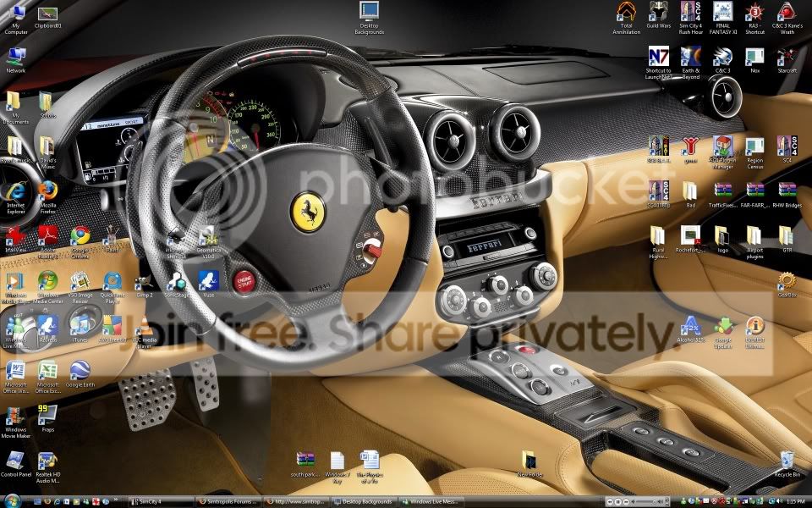Launch FINAL FANTASY XI shortcut
This screenshot has width=812, height=508.
(x=723, y=18)
